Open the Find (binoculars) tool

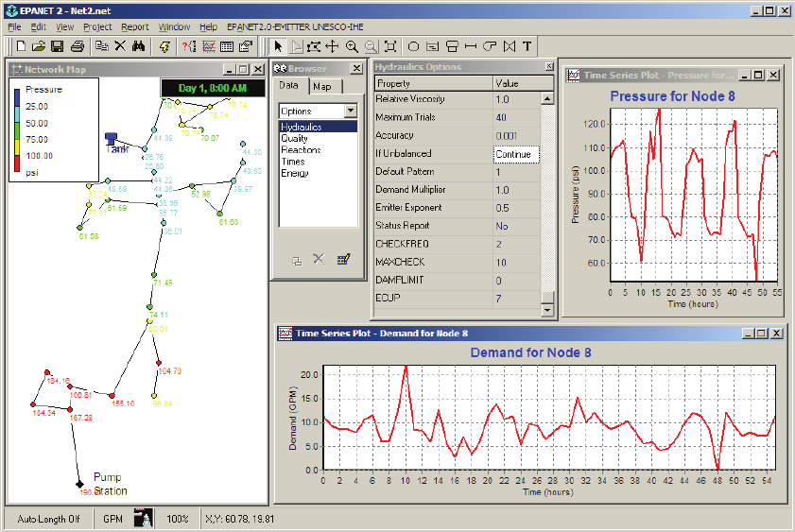tap(139, 46)
